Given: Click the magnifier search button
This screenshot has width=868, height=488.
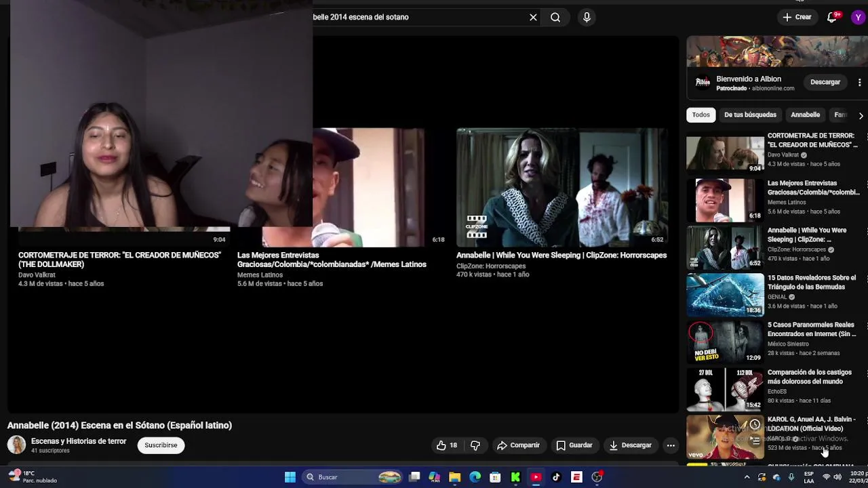Looking at the screenshot, I should pos(555,17).
